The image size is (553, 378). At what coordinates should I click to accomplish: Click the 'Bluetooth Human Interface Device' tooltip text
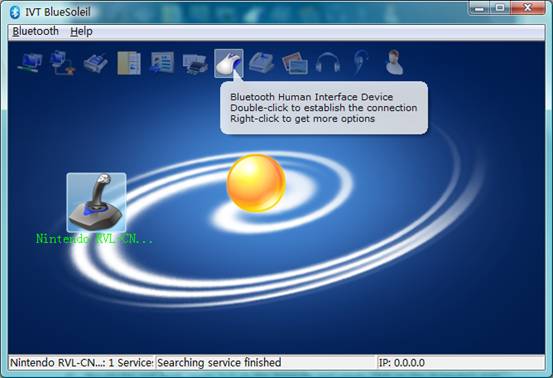tap(311, 97)
